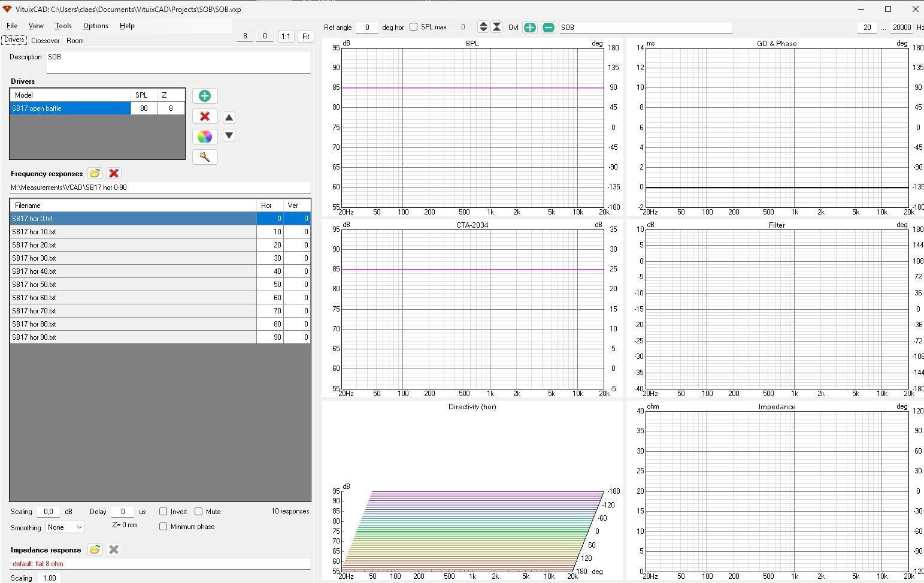Add overlay with green plus button
Viewport: 924px width, 583px height.
coord(530,27)
